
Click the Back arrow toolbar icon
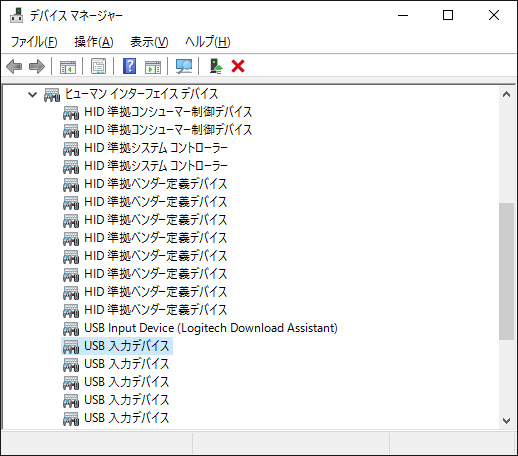(x=14, y=66)
